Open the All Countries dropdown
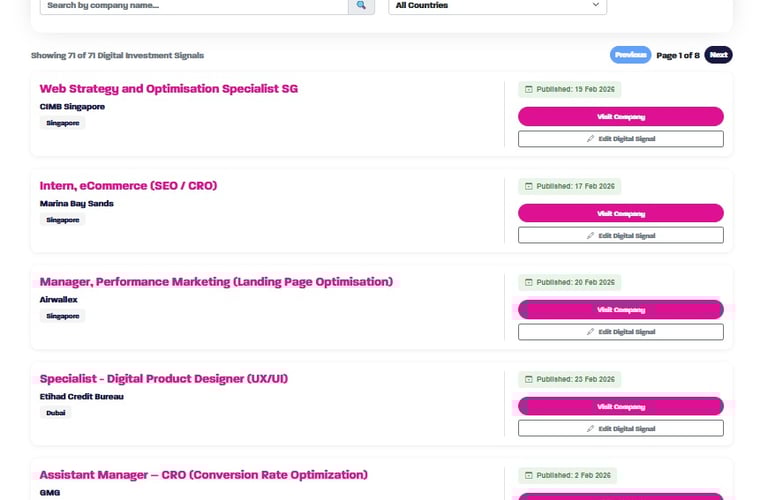 (497, 6)
